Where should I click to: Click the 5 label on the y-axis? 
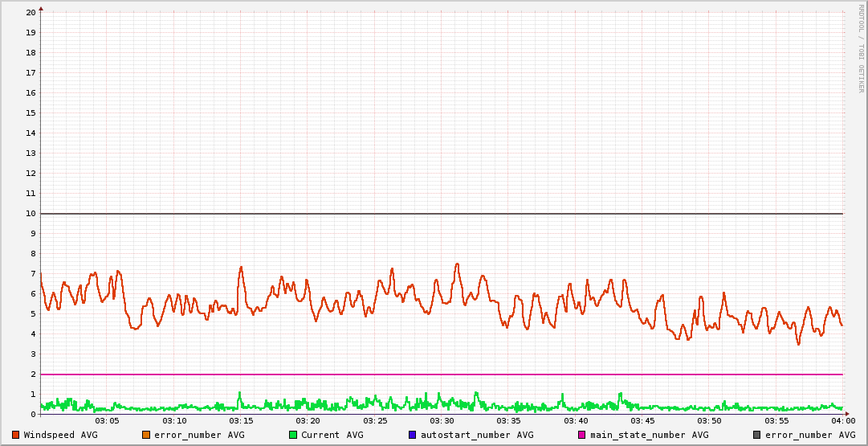[33, 314]
